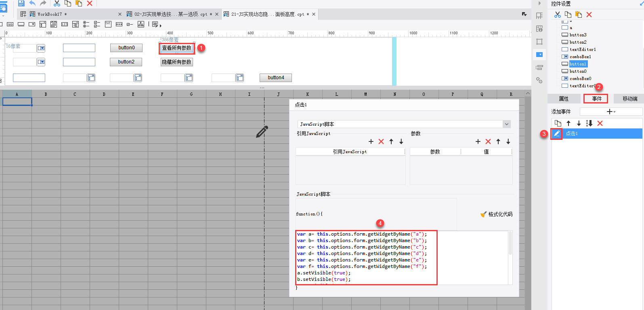
Task: Click the 格式化代码 format code button
Action: 496,214
